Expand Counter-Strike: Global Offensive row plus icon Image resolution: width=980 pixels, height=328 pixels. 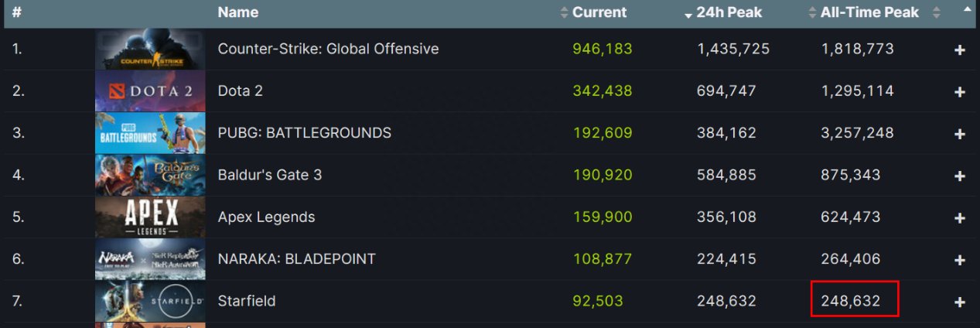pos(960,50)
